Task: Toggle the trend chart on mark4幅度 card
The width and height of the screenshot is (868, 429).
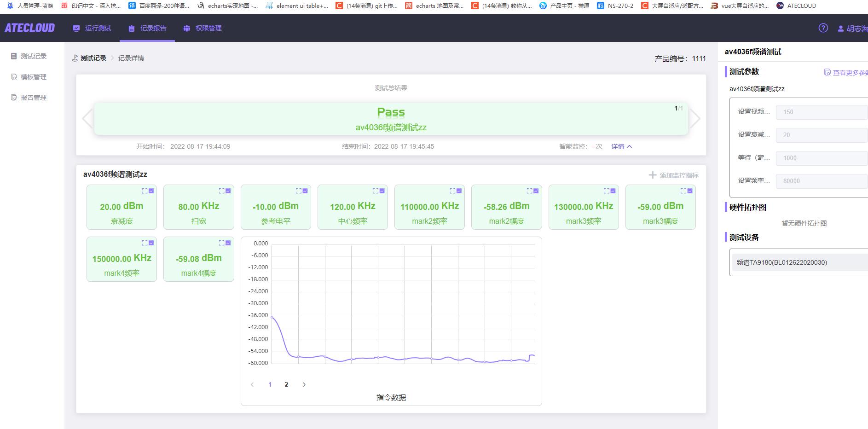Action: click(228, 242)
